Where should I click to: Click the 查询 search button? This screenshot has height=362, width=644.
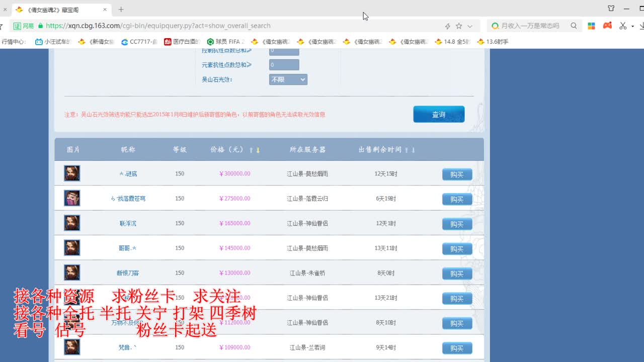coord(438,114)
